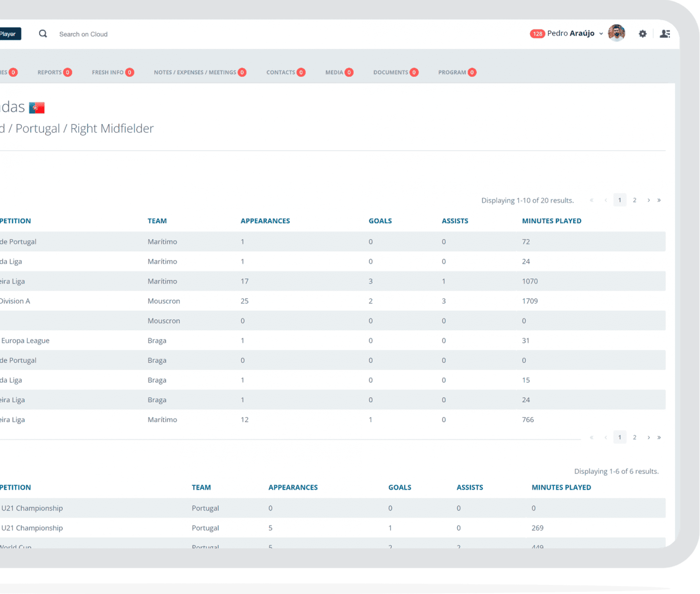Open the DOCUMENTS tab
This screenshot has width=700, height=594.
pos(391,72)
